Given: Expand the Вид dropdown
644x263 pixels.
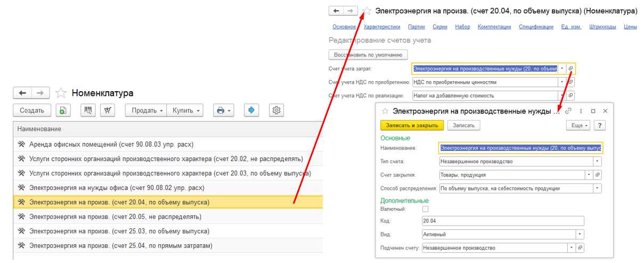Looking at the screenshot, I should point(580,234).
